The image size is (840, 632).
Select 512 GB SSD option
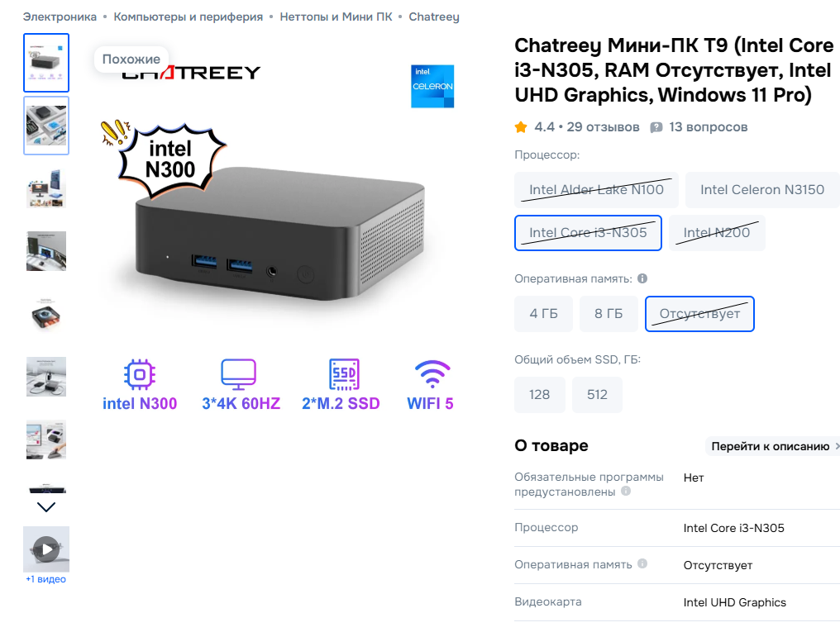coord(597,394)
